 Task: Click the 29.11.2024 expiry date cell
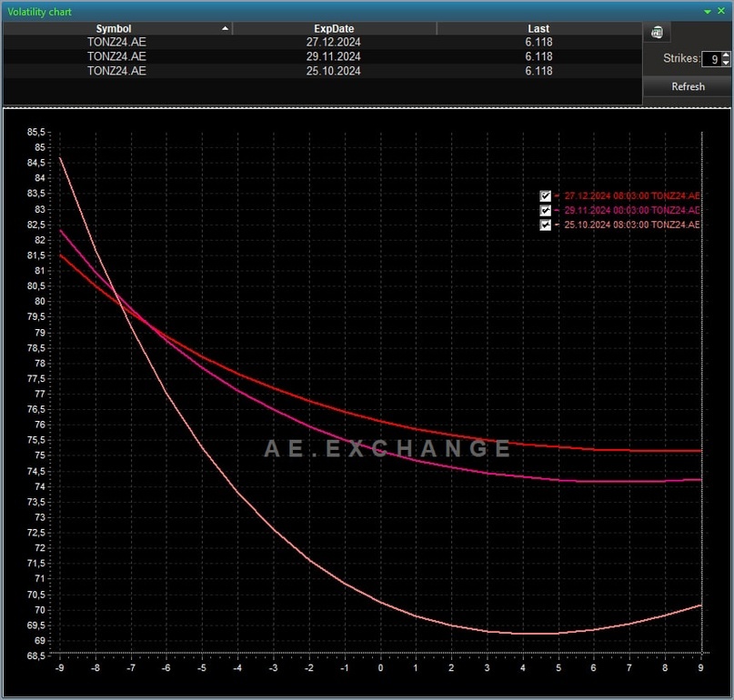(x=333, y=56)
